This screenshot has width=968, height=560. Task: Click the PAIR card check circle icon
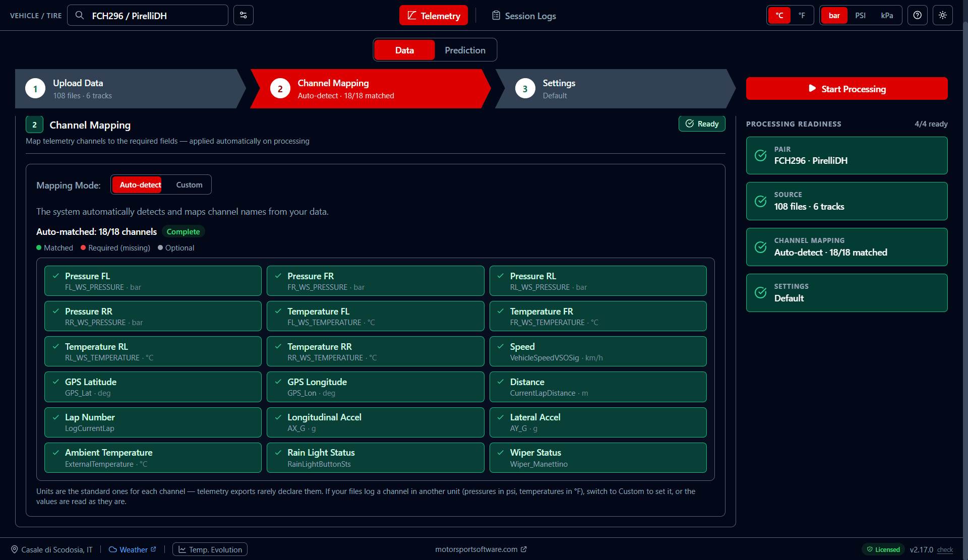[761, 155]
